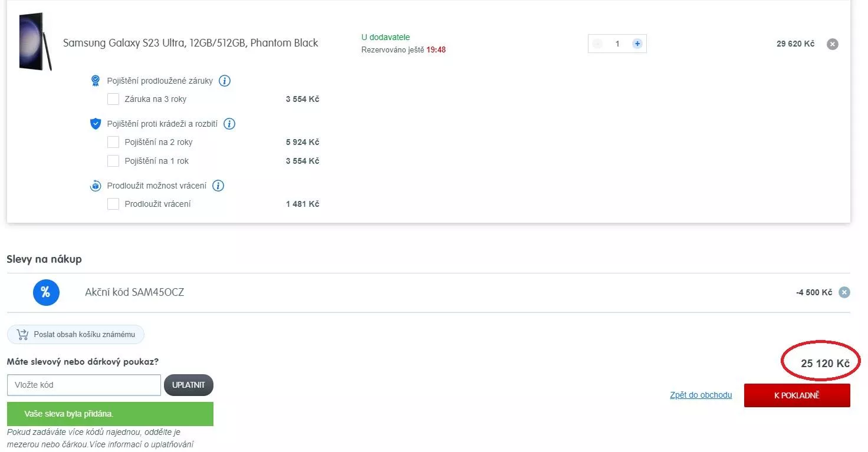Screen dimensions: 868x452
Task: Focus the Vložte kód input field
Action: (x=84, y=385)
